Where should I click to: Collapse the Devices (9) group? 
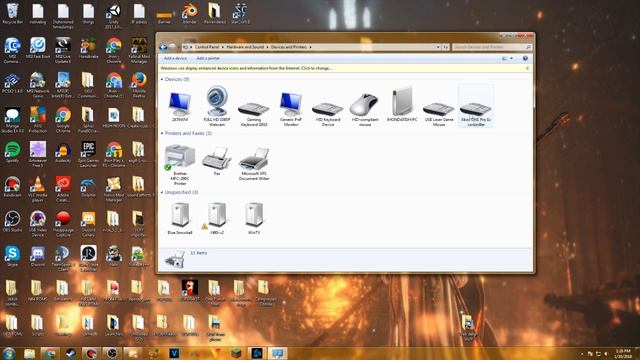[x=162, y=79]
